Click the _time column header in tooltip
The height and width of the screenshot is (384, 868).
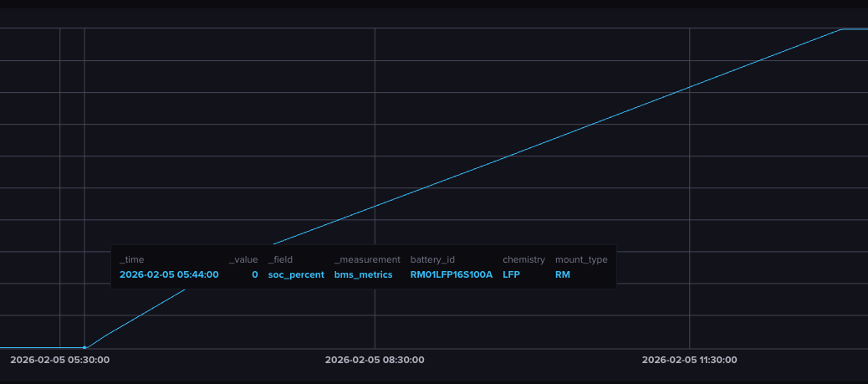coord(131,259)
